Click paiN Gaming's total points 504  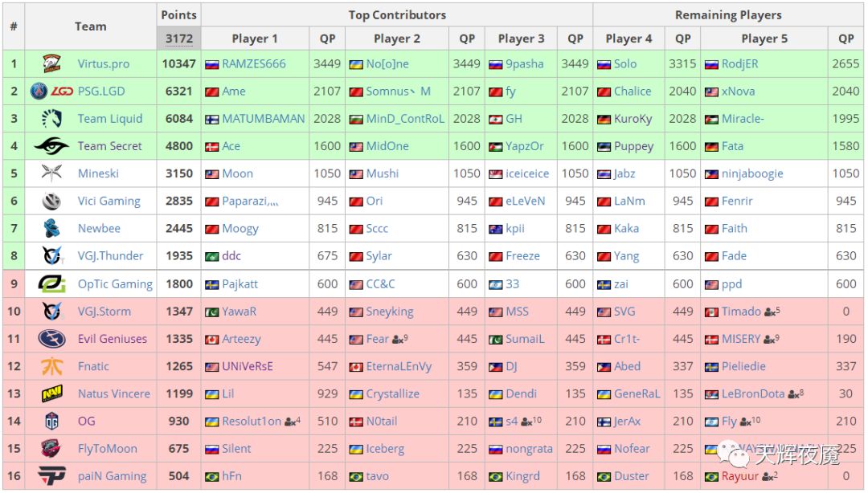coord(178,476)
